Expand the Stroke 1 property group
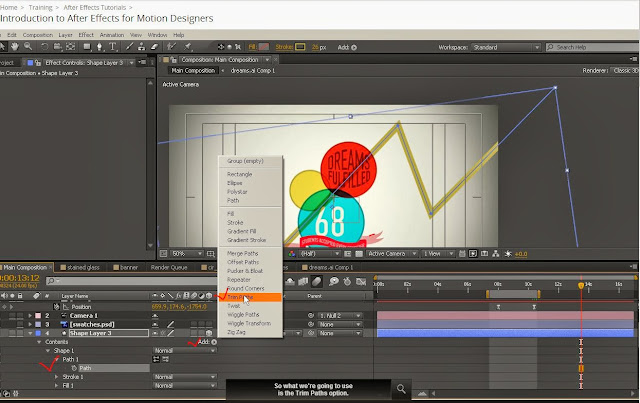This screenshot has width=640, height=403. point(56,377)
